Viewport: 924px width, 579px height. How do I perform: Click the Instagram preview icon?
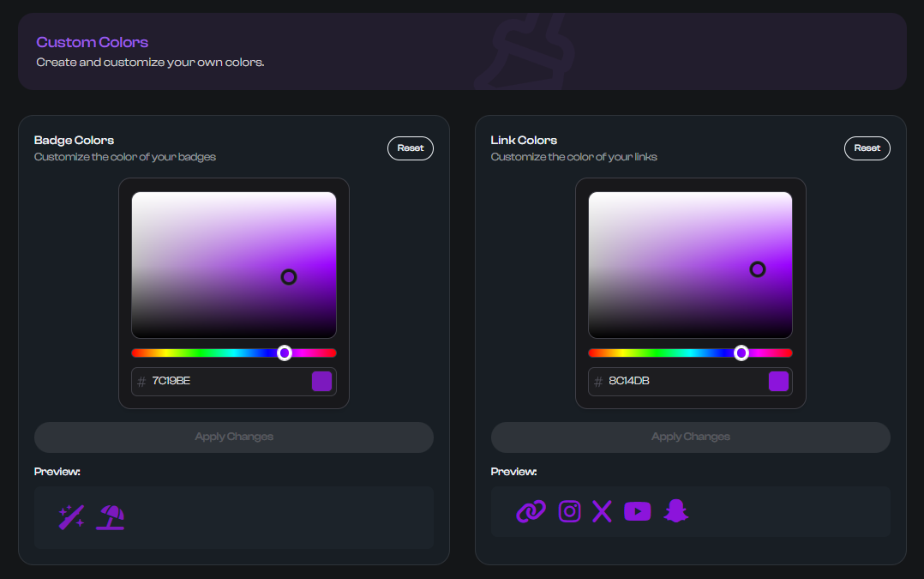click(569, 511)
